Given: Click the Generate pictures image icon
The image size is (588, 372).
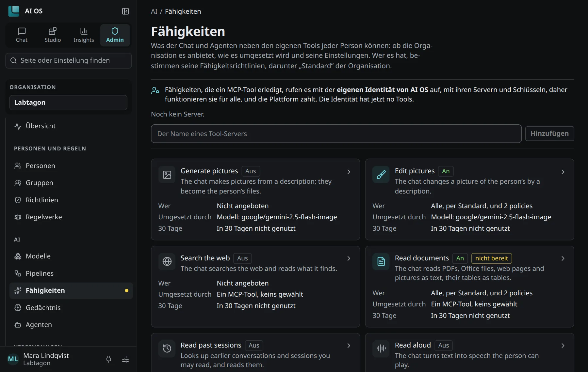Looking at the screenshot, I should point(167,175).
